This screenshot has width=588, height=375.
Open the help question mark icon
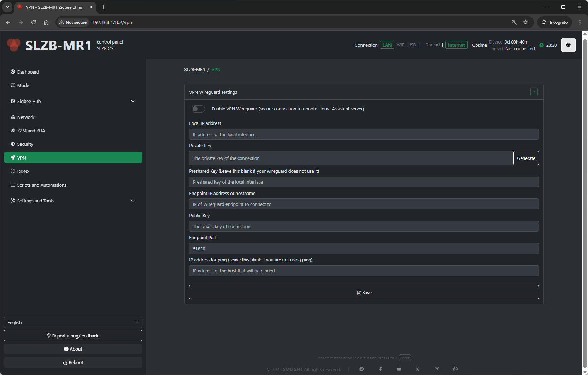point(534,92)
